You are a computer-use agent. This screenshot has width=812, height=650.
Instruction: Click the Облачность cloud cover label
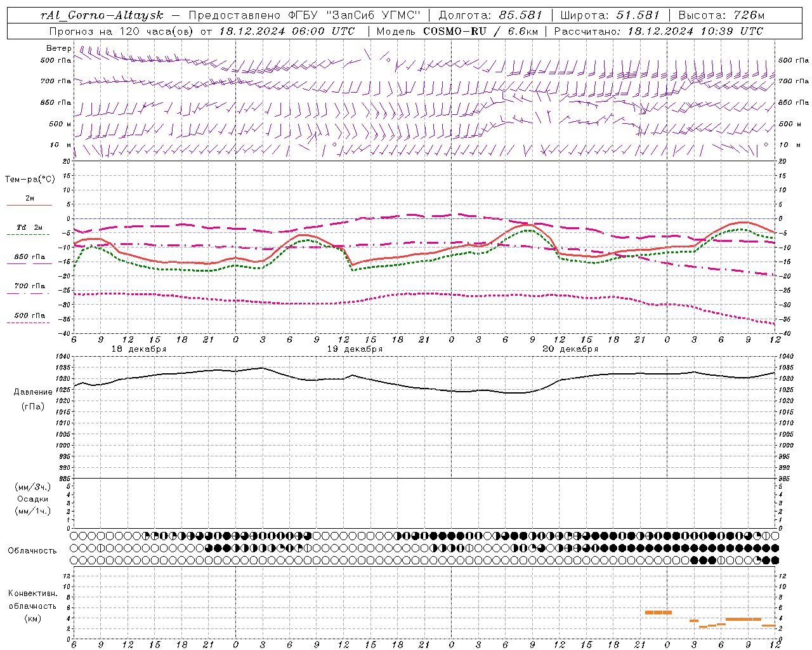point(32,550)
